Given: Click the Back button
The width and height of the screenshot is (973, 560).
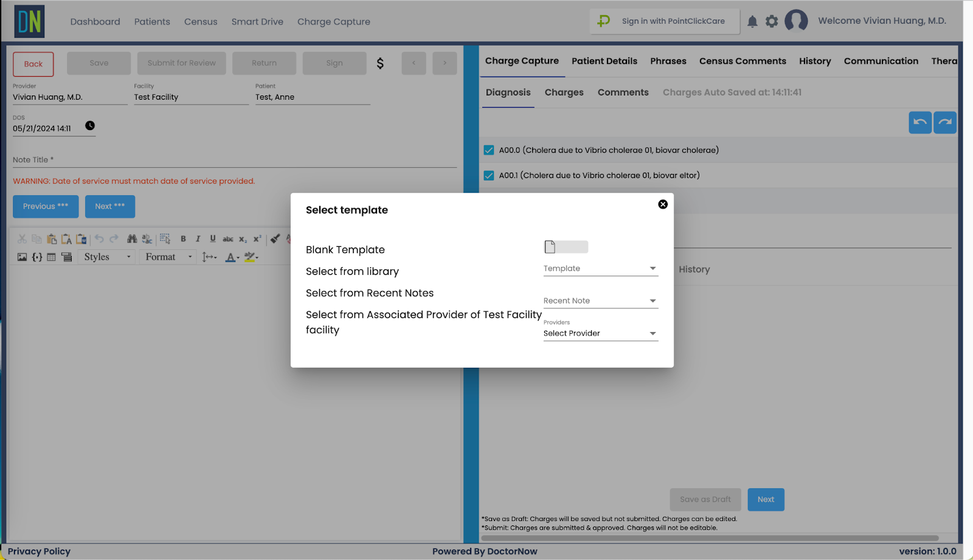Looking at the screenshot, I should coord(33,64).
